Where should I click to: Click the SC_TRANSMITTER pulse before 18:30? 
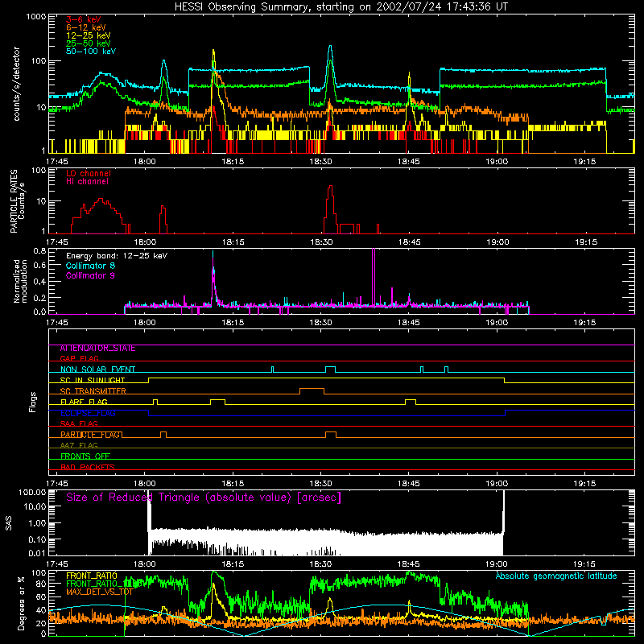pos(312,389)
